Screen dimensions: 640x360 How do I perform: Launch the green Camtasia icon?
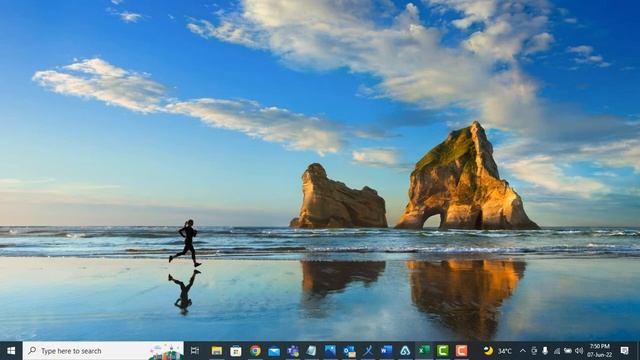[443, 351]
